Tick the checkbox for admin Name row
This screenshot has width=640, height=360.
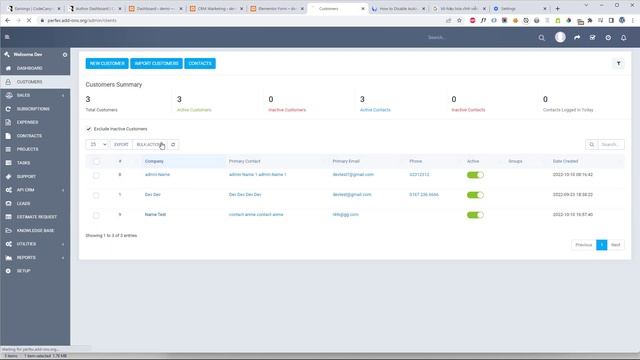[x=96, y=176]
